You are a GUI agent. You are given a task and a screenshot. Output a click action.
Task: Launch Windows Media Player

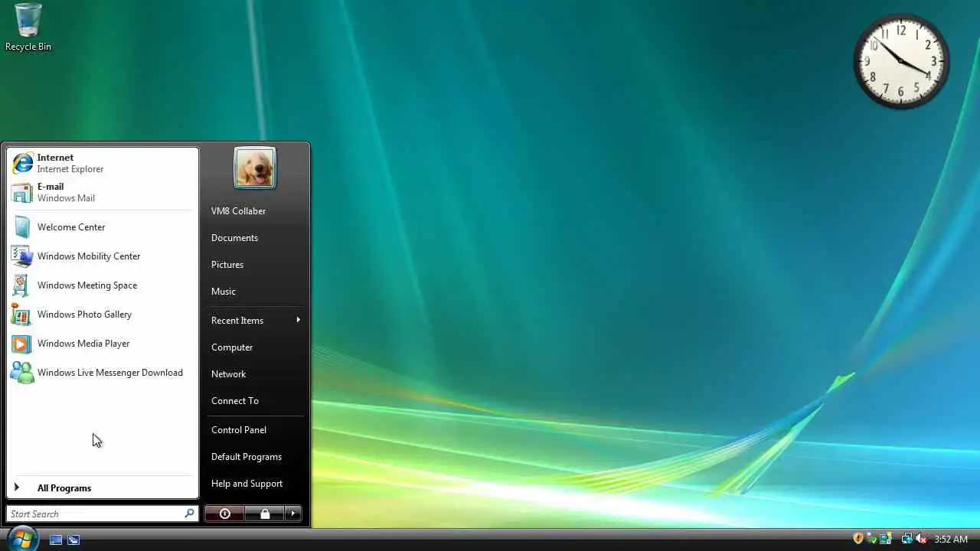103,344
